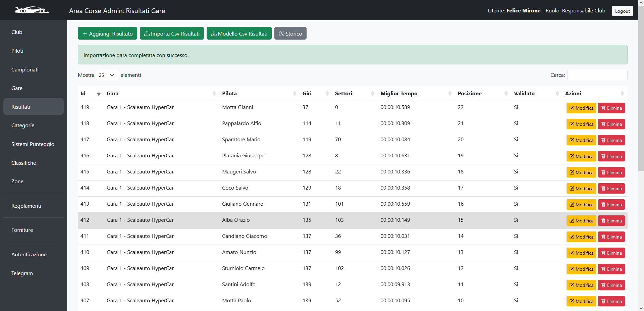Open the Storico history view
Screen dimensions: 644x311
click(290, 34)
